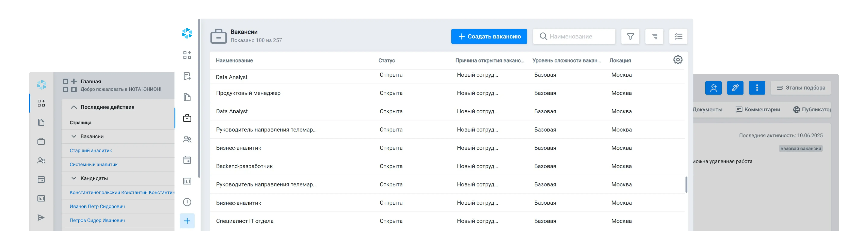The height and width of the screenshot is (231, 868).
Task: Open the documents icon in the Вакансии window sidebar
Action: pos(187,97)
